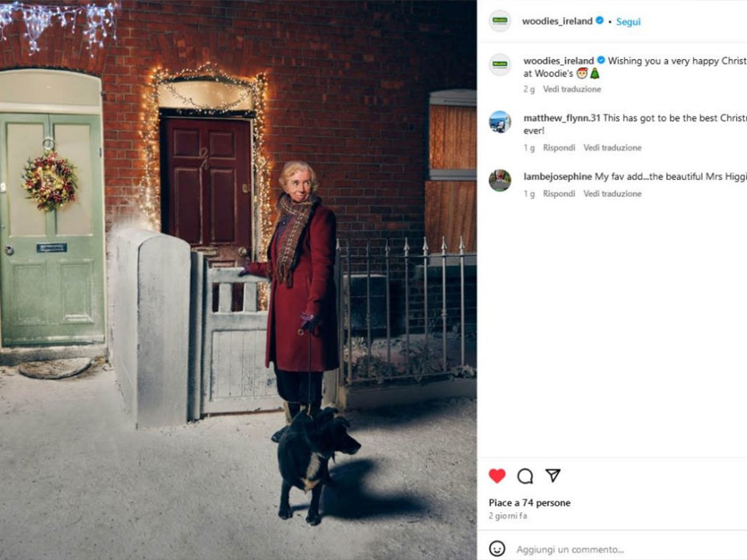Click the red heart like icon
747x560 pixels.
[x=497, y=476]
